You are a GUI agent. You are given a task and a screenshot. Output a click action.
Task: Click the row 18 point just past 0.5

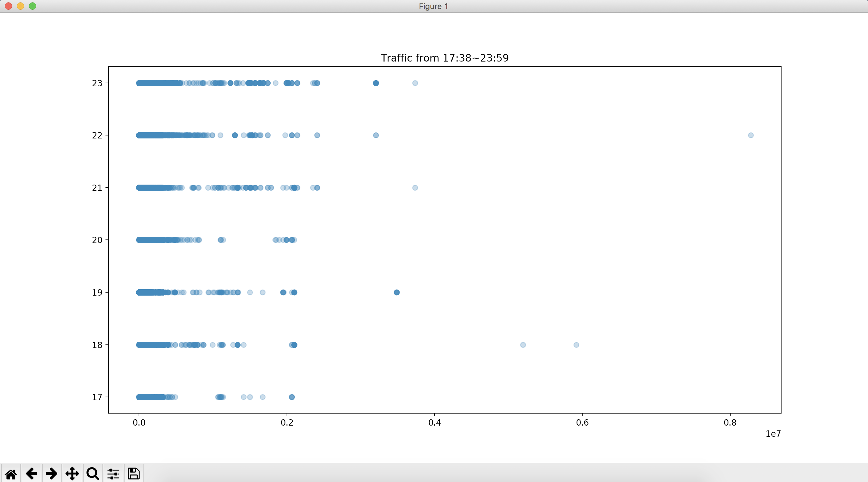(523, 345)
